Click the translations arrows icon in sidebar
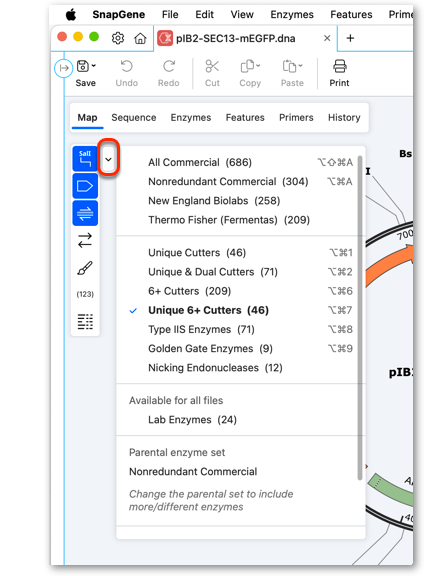 [x=85, y=241]
